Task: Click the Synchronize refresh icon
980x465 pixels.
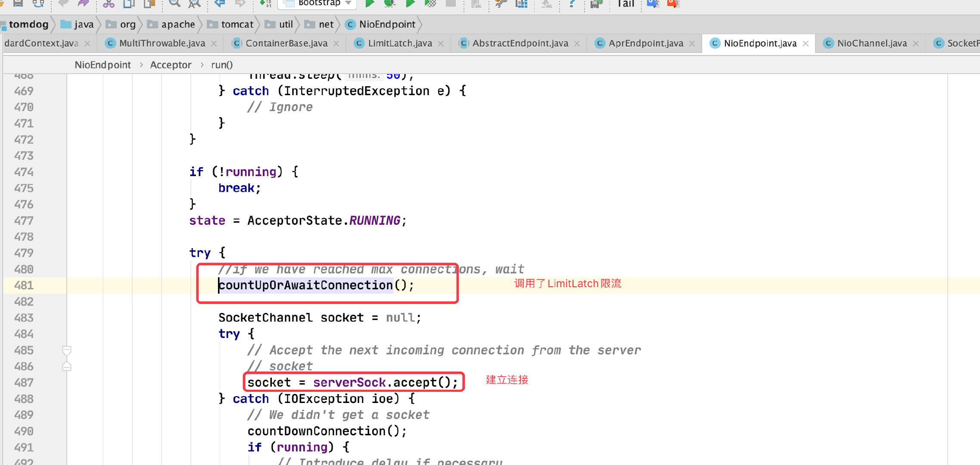Action: point(38,3)
